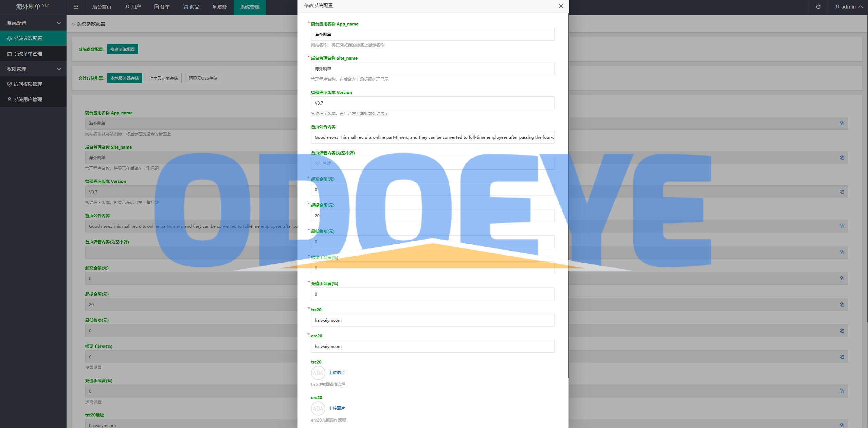Click the refresh icon in top bar
868x428 pixels.
point(818,7)
